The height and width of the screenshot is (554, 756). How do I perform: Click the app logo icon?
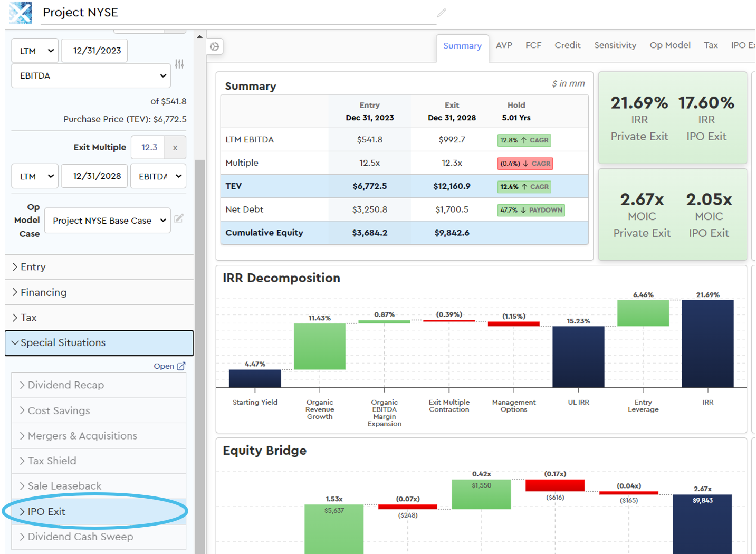click(21, 12)
